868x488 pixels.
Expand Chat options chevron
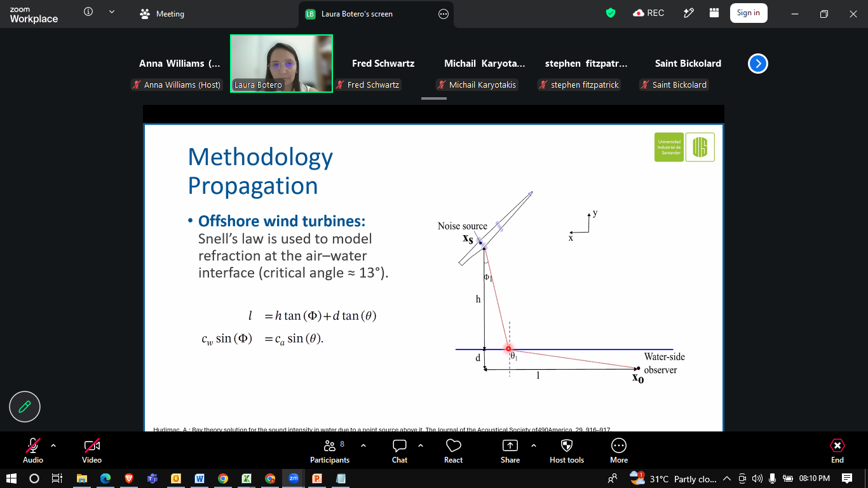[421, 445]
